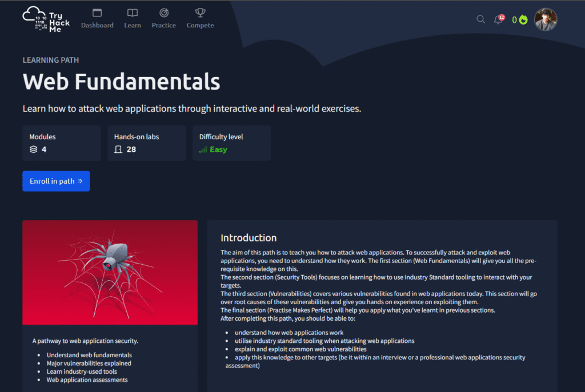Screen dimensions: 585x392
Task: Open the notifications bell icon
Action: click(498, 20)
